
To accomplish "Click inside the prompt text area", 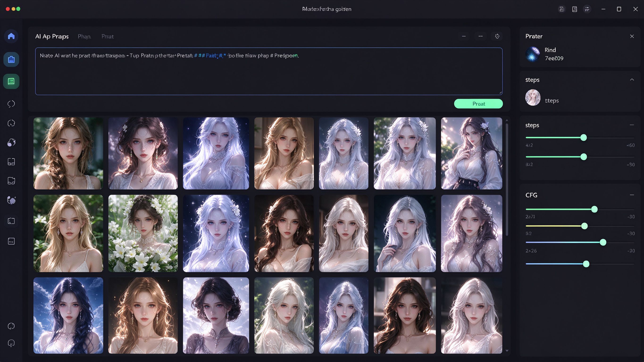I will (x=269, y=71).
